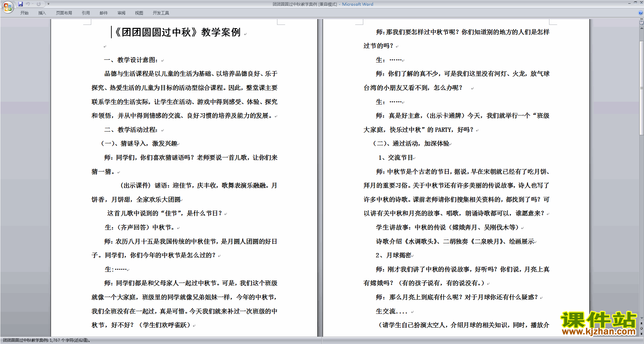The height and width of the screenshot is (344, 644).
Task: Click Microsoft Word title bar text
Action: point(358,4)
